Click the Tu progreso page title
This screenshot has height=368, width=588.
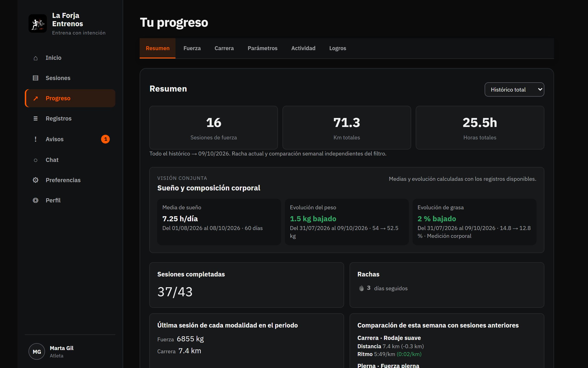point(174,22)
